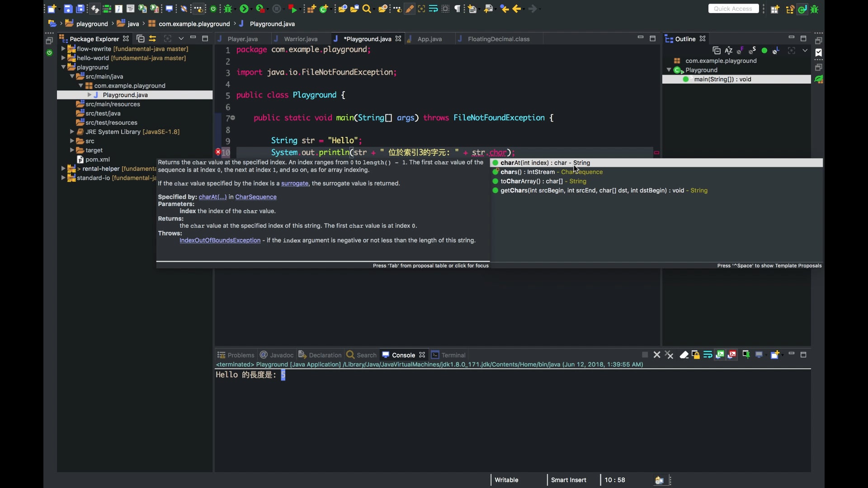Clear the Console output with the eraser icon
868x488 pixels.
click(685, 355)
